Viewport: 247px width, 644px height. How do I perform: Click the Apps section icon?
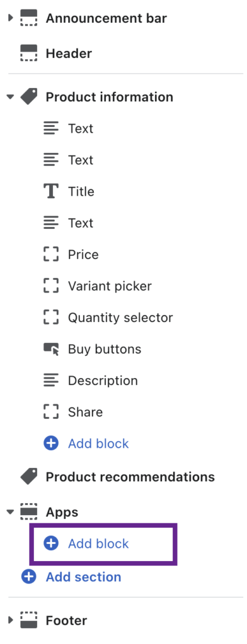click(28, 512)
